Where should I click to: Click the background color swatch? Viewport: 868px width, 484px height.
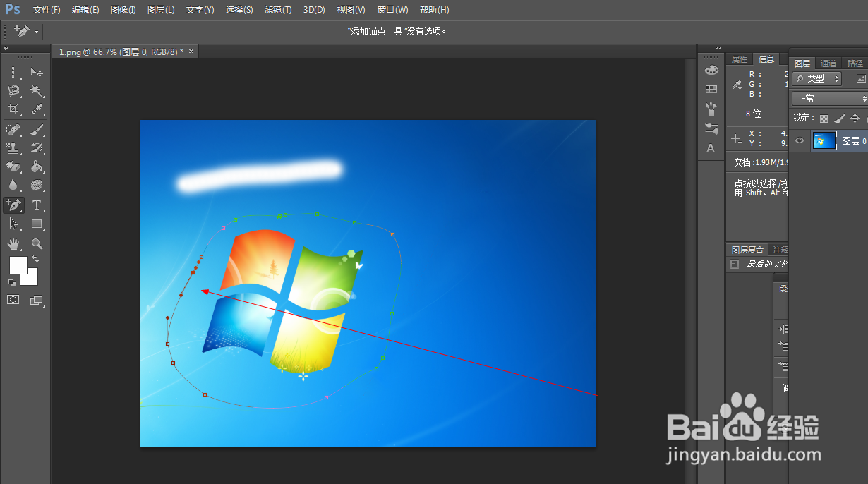pos(31,279)
